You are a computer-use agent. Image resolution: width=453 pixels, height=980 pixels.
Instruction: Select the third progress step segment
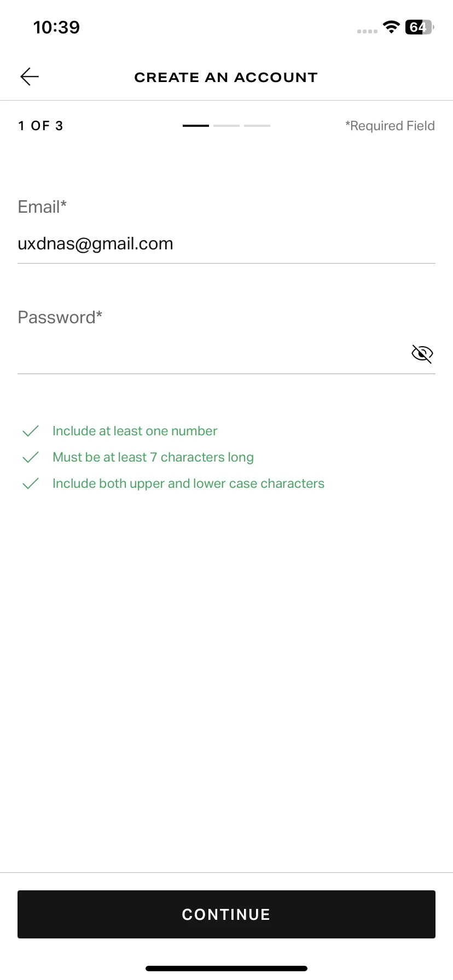[x=257, y=126]
